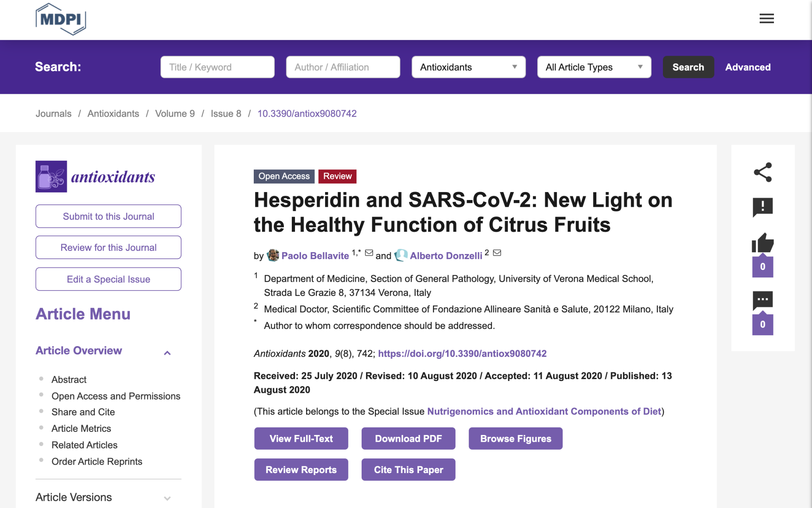Click the MDPI logo
The image size is (812, 508).
(61, 19)
